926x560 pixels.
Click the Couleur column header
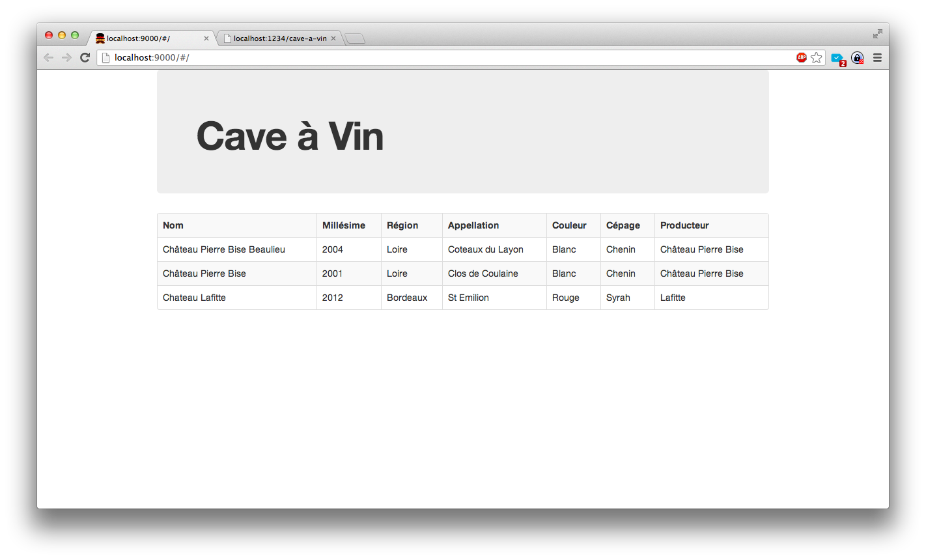(x=574, y=225)
